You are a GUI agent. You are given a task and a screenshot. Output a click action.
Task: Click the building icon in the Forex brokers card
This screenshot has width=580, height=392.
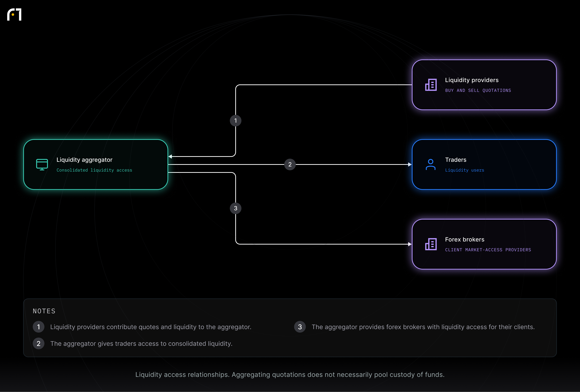431,244
